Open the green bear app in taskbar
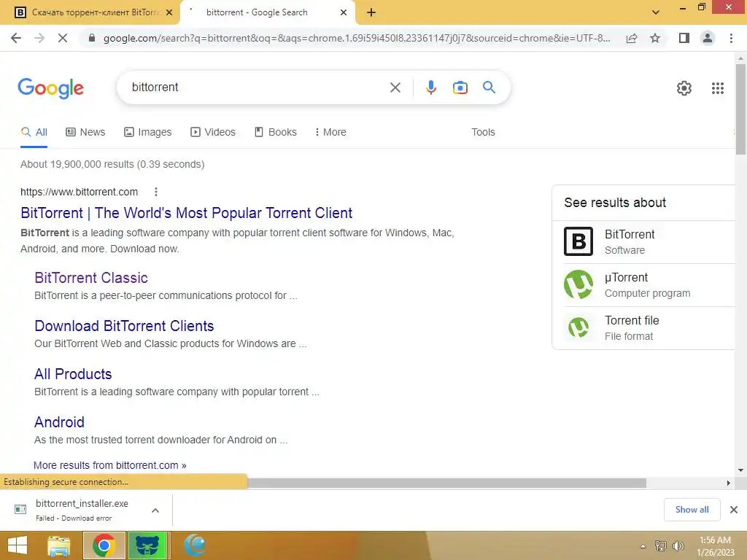747x560 pixels. 147,545
